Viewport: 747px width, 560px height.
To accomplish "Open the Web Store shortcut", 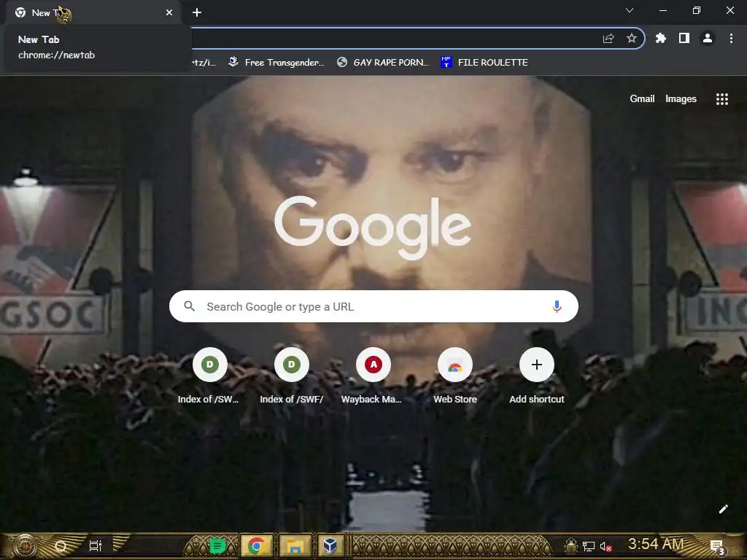I will point(455,376).
